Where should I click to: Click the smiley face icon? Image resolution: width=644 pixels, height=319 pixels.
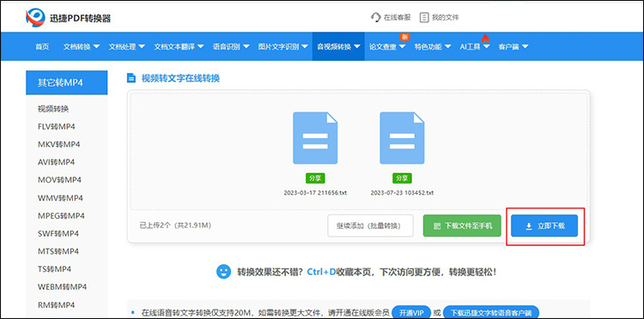tap(223, 272)
